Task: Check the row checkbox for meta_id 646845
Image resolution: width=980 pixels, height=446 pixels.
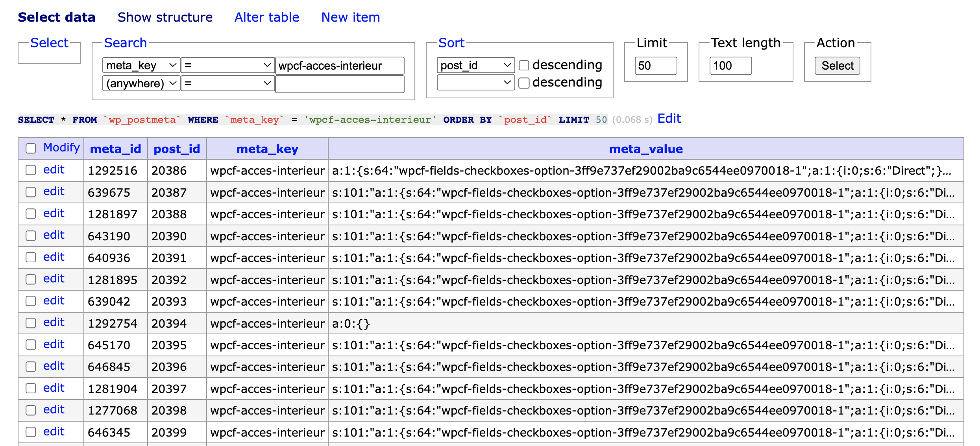Action: pos(31,367)
